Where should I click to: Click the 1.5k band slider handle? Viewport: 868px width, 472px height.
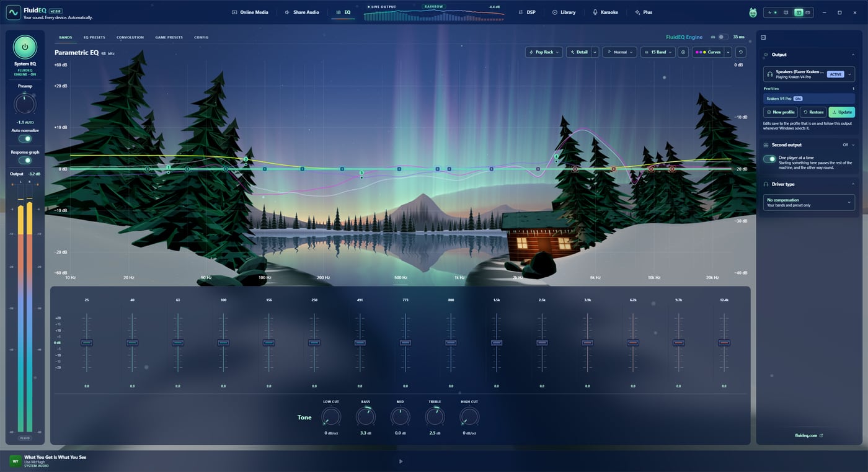click(497, 342)
